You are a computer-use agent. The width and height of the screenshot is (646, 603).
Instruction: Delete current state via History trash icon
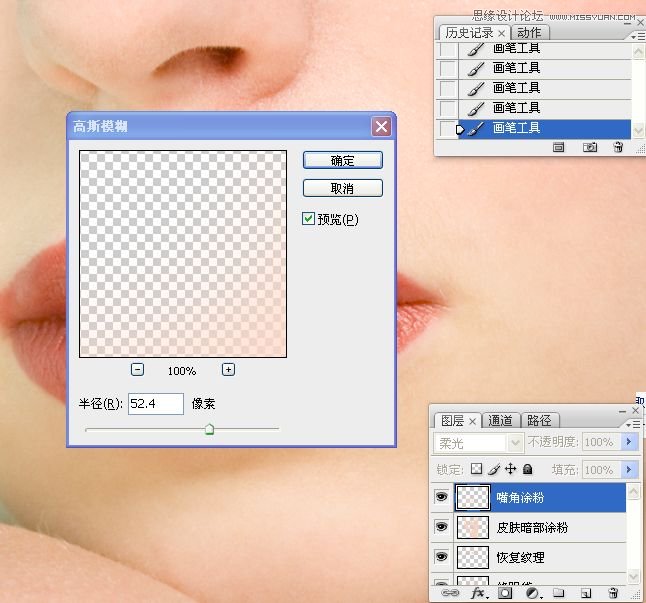pos(618,147)
